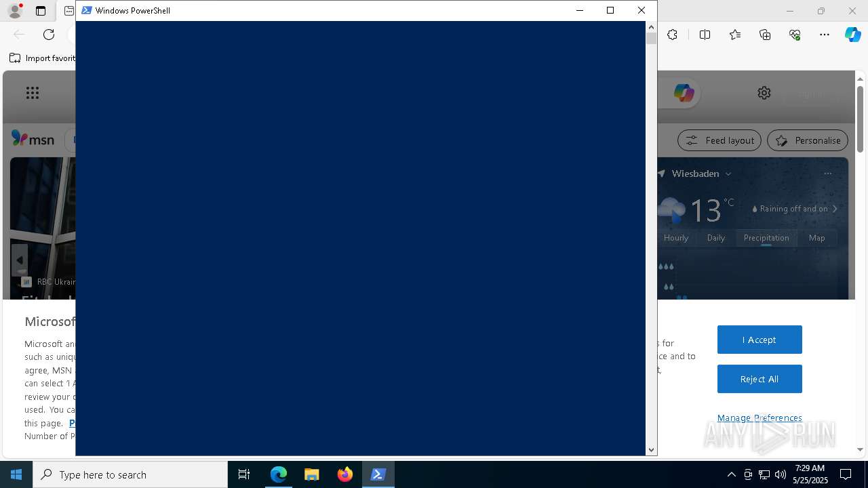Open Edge extensions puzzle icon
This screenshot has width=868, height=488.
click(672, 35)
